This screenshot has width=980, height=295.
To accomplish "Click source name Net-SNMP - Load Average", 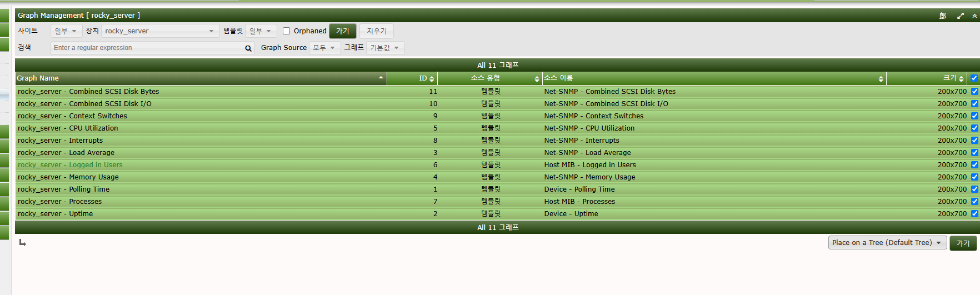I will pos(588,153).
